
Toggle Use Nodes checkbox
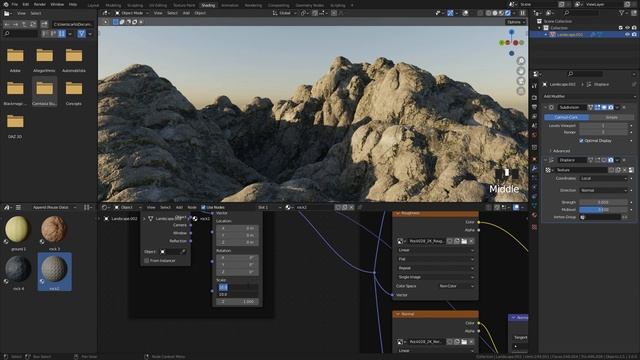pos(203,207)
